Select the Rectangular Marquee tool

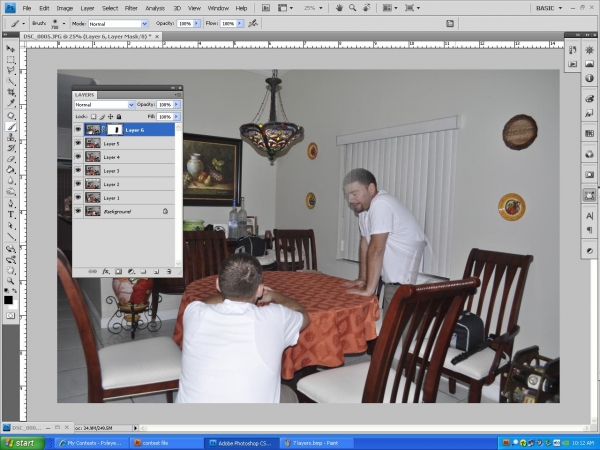pos(10,60)
